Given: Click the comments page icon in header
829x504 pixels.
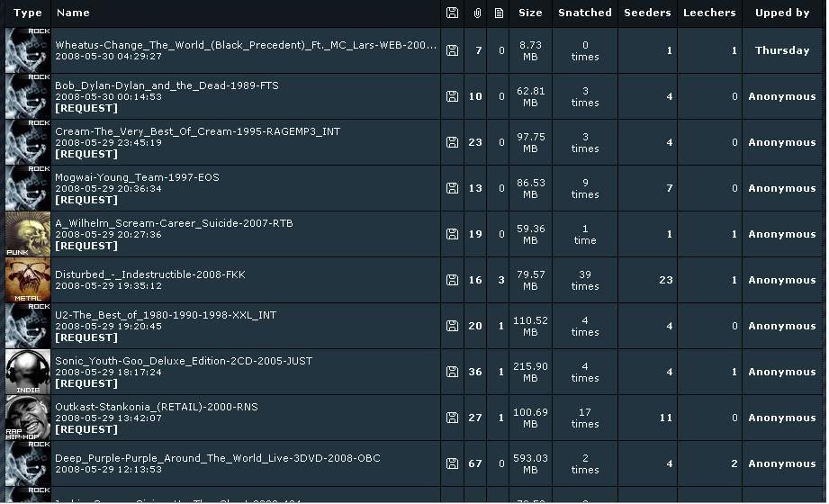Looking at the screenshot, I should click(500, 13).
